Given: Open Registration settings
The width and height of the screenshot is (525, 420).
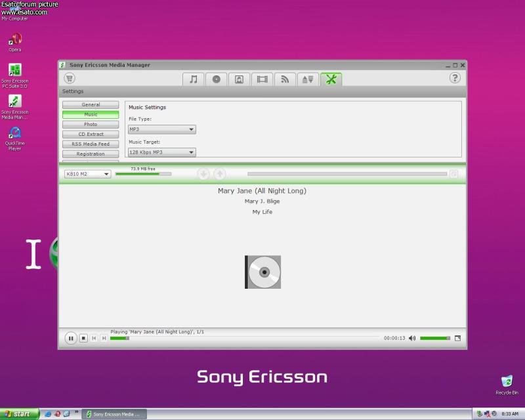Looking at the screenshot, I should click(91, 154).
